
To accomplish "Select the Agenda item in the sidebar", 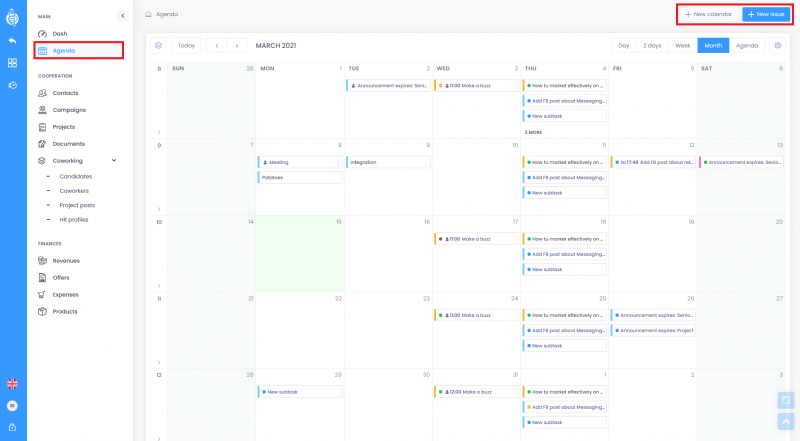I will [79, 51].
